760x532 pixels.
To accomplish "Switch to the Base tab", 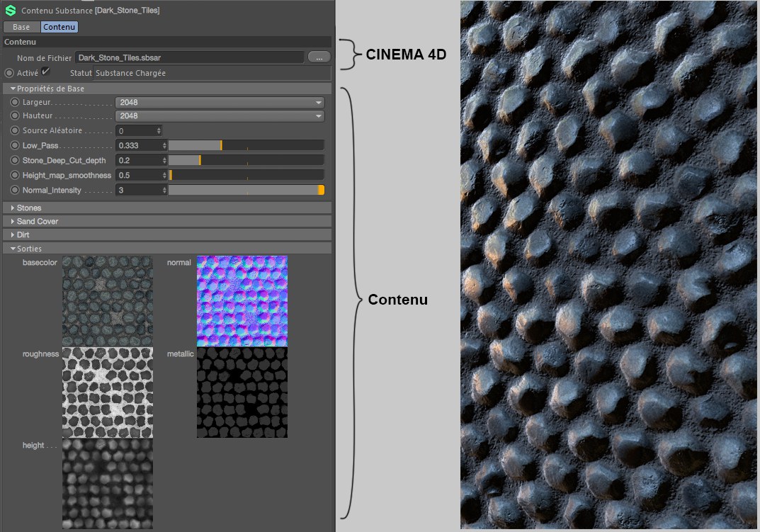I will point(21,27).
